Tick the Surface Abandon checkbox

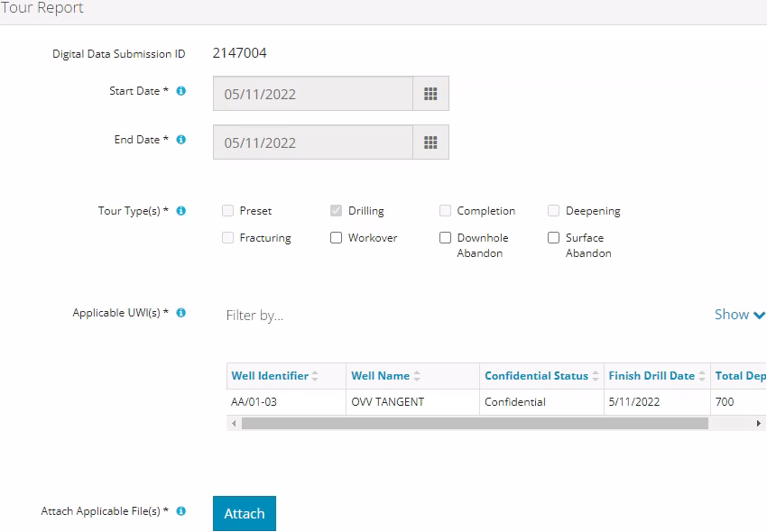[554, 238]
